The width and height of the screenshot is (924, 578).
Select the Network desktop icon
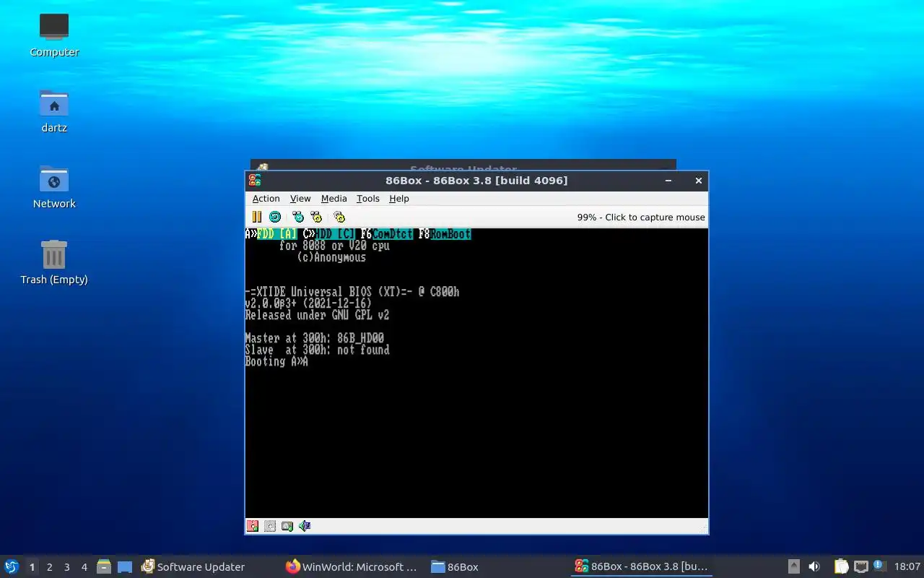[x=54, y=186]
